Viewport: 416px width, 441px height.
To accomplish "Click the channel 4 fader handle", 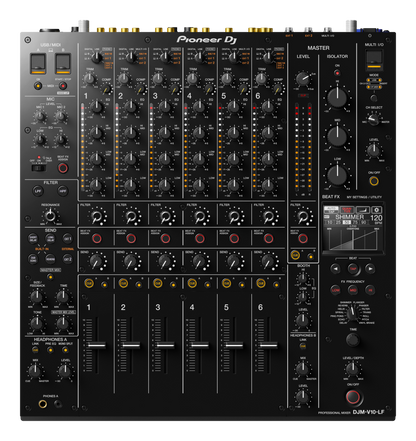I will 200,345.
